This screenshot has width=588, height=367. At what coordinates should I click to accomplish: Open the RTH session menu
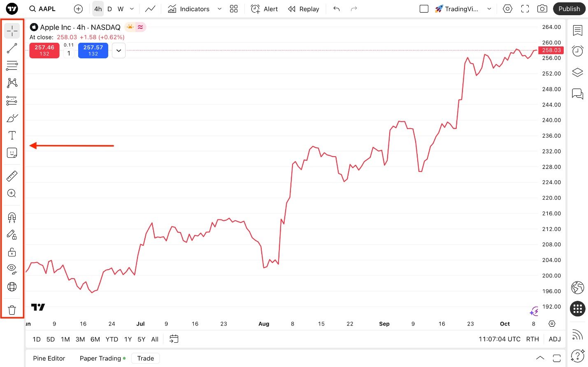click(532, 339)
